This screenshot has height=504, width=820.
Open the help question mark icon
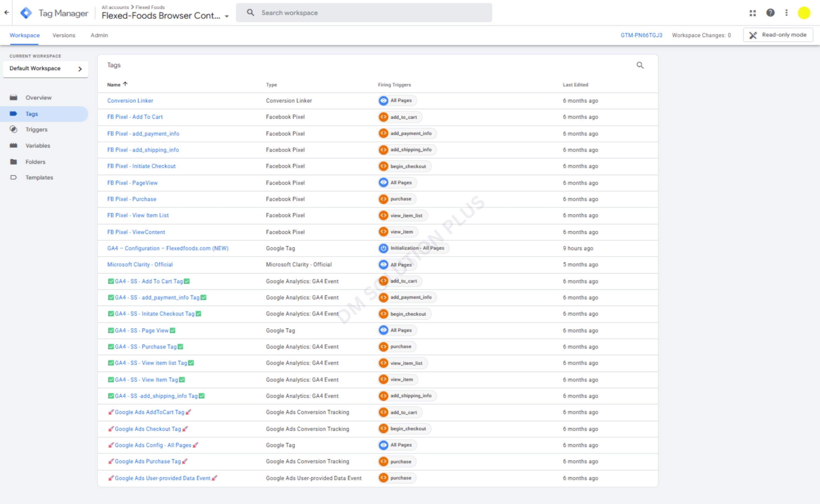(x=770, y=13)
